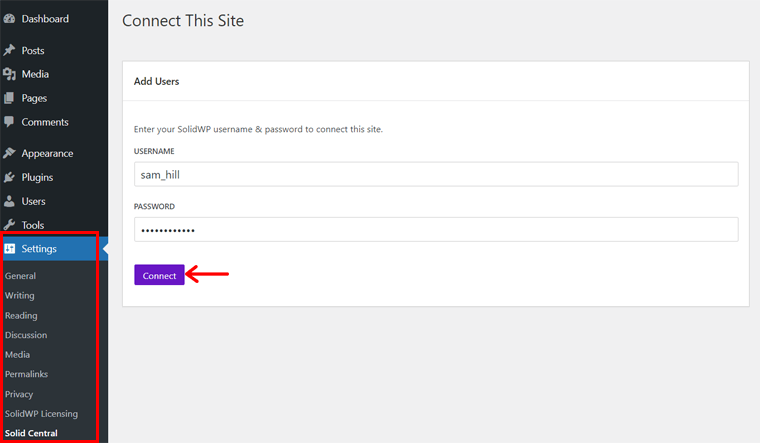Image resolution: width=760 pixels, height=443 pixels.
Task: Open Privacy settings submenu
Action: point(19,394)
